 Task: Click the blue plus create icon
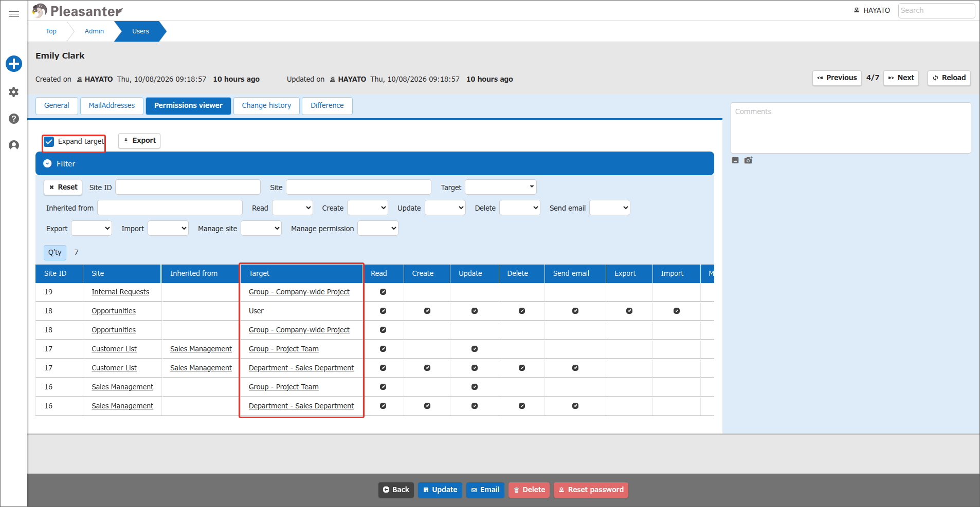tap(14, 64)
